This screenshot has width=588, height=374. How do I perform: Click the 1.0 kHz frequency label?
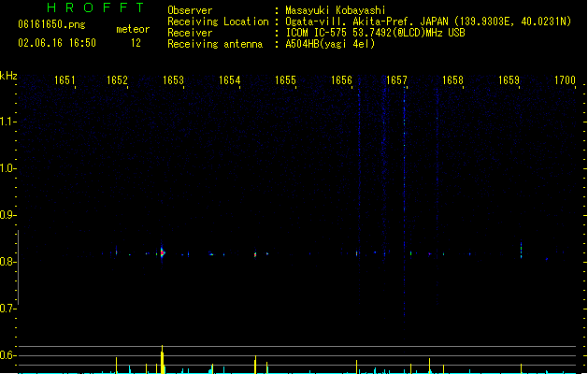pyautogui.click(x=7, y=168)
